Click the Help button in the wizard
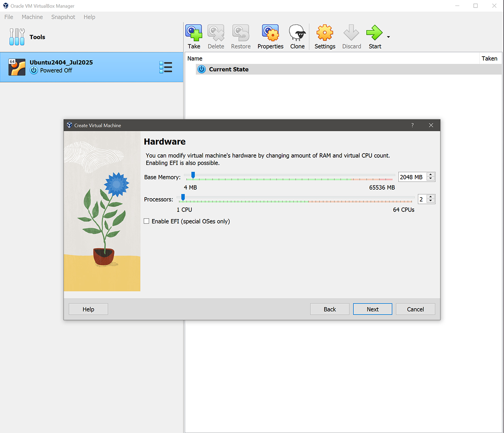Screen dimensions: 504x433 coord(88,309)
